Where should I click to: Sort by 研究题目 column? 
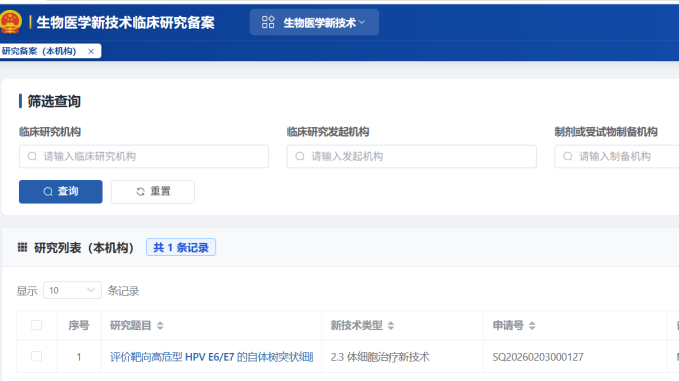click(160, 326)
